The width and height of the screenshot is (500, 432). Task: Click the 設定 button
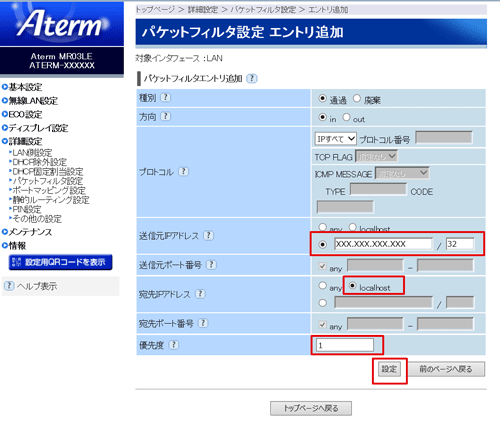[389, 369]
